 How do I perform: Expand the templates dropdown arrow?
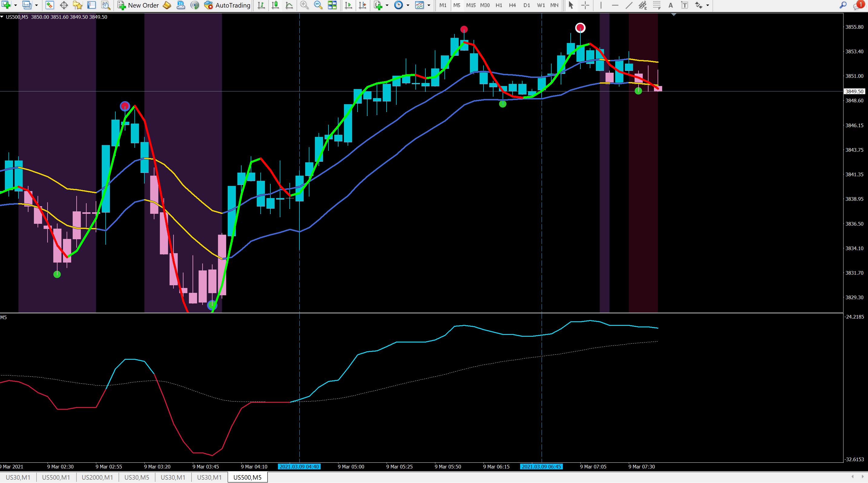(x=429, y=5)
